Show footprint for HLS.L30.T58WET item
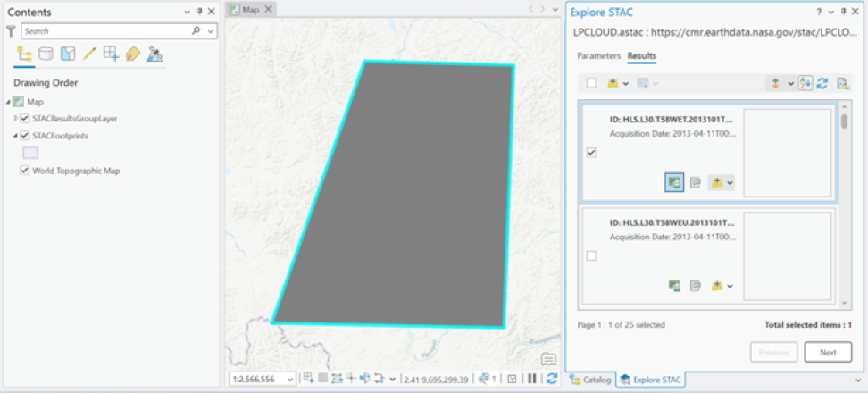This screenshot has height=393, width=868. point(674,182)
